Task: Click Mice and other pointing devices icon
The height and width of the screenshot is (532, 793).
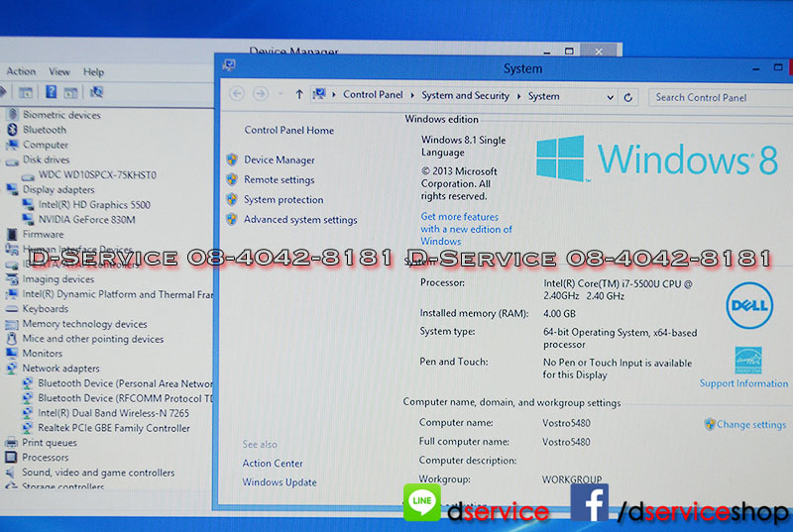Action: 12,339
